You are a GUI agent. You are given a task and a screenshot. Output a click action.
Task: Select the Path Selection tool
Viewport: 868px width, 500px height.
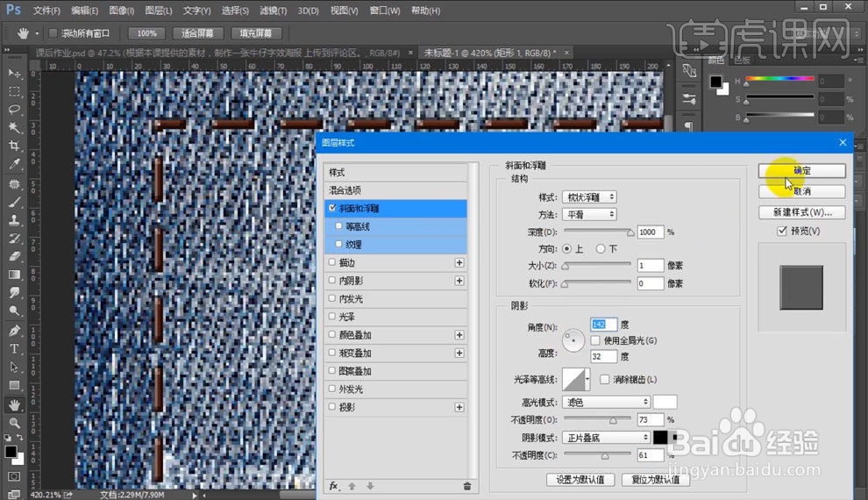point(14,368)
